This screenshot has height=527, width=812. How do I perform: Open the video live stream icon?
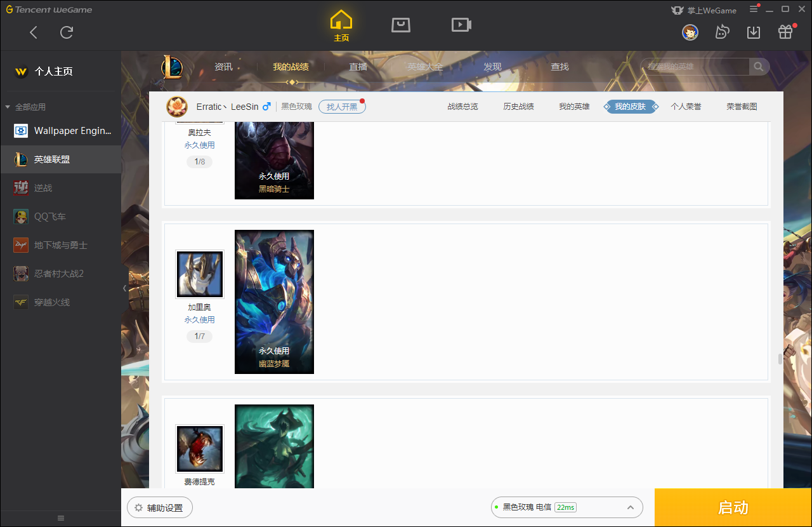[461, 25]
